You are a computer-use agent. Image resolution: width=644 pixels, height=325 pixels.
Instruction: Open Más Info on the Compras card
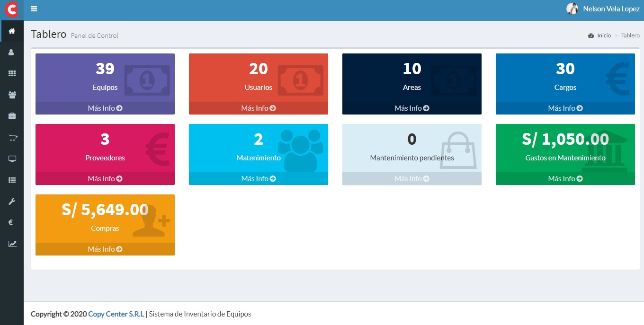pos(105,249)
